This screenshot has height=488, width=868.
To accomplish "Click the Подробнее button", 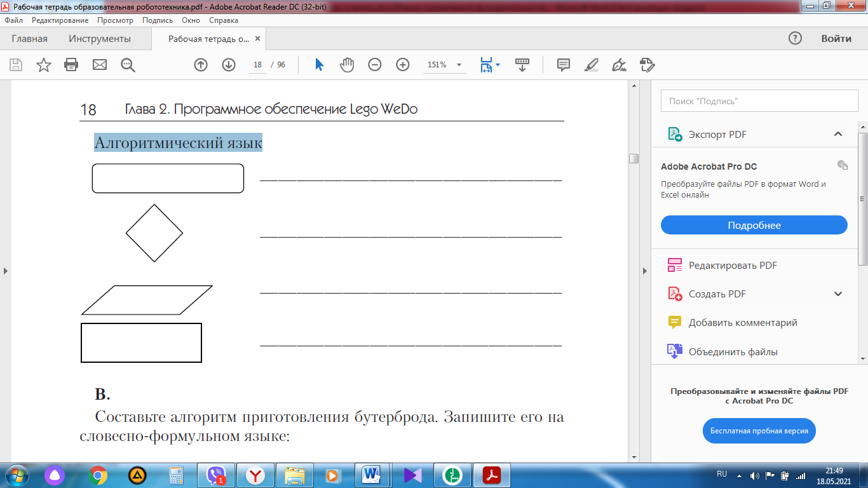I will [x=754, y=225].
